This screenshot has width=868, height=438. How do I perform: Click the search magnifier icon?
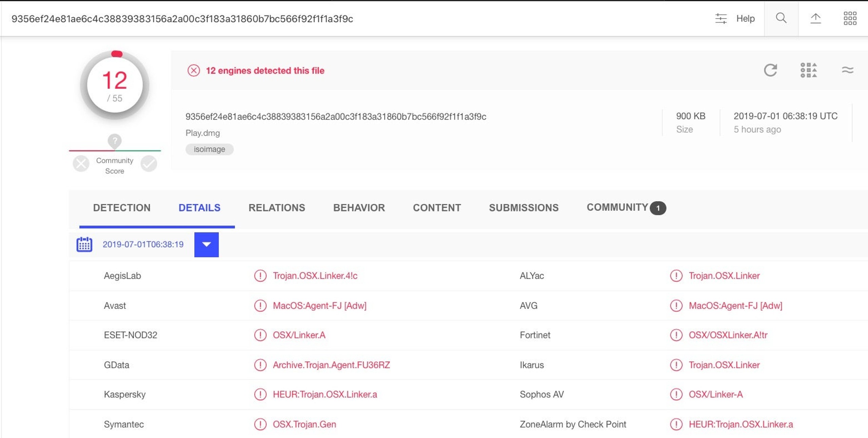click(781, 18)
